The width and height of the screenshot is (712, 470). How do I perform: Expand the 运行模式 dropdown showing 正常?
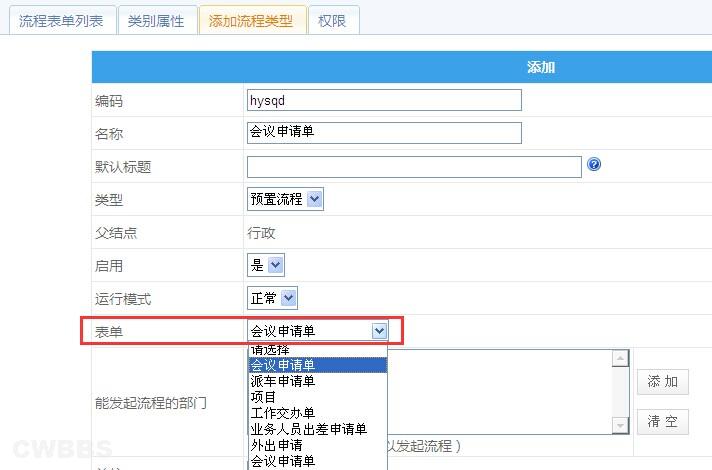click(272, 298)
